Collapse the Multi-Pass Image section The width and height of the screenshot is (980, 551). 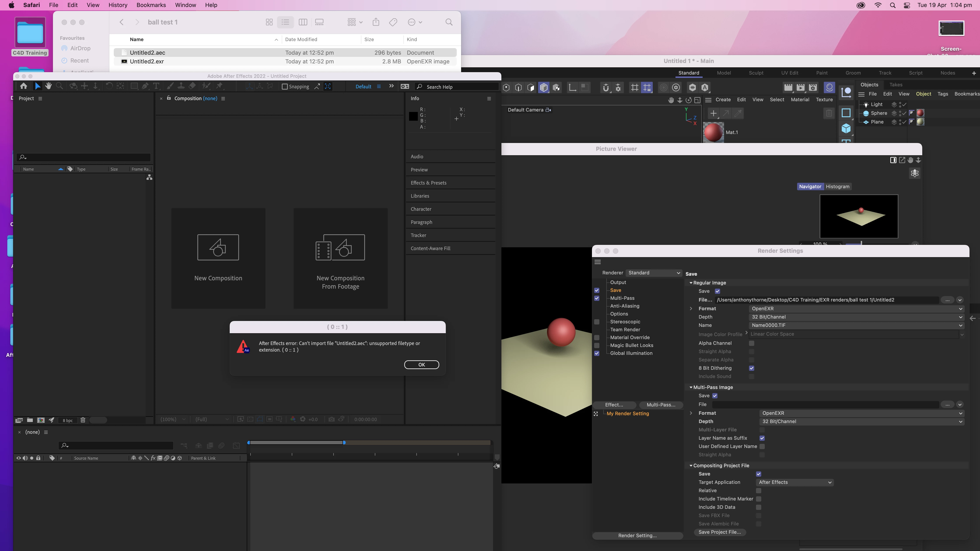click(691, 387)
